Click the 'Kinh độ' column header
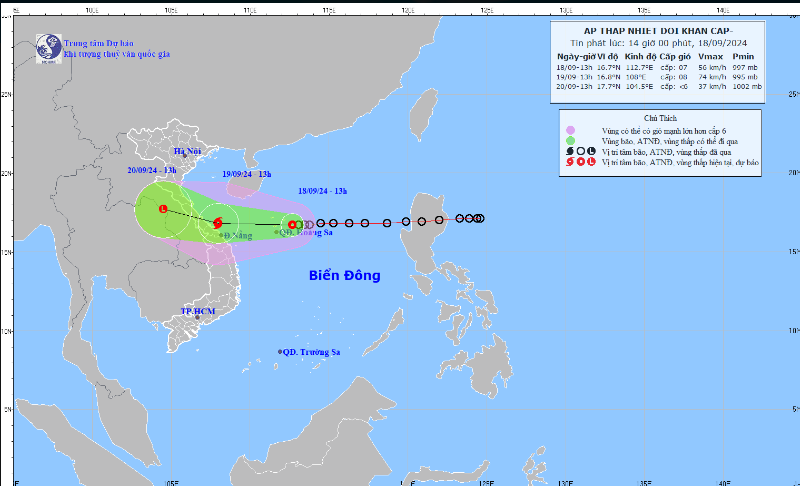 [640, 57]
